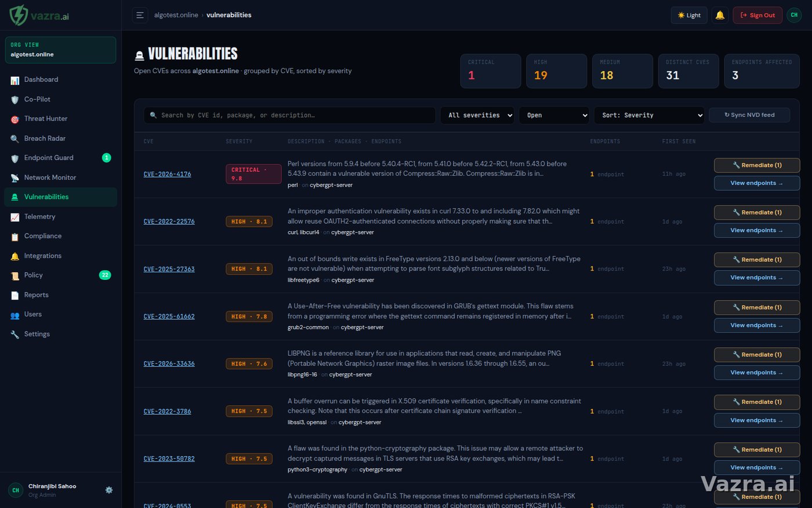View endpoints for CVE-2026-33636
This screenshot has height=508, width=812.
(x=757, y=373)
